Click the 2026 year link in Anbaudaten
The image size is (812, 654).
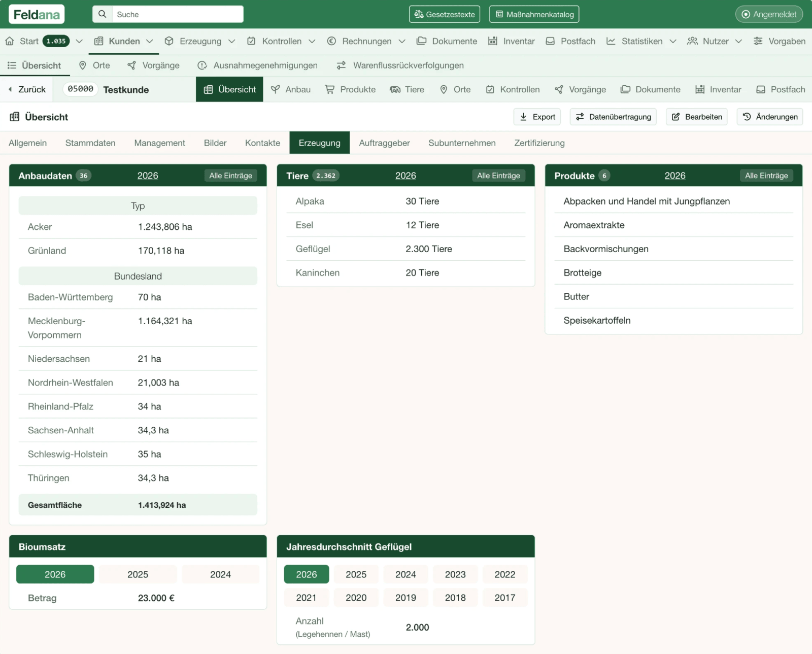(148, 176)
